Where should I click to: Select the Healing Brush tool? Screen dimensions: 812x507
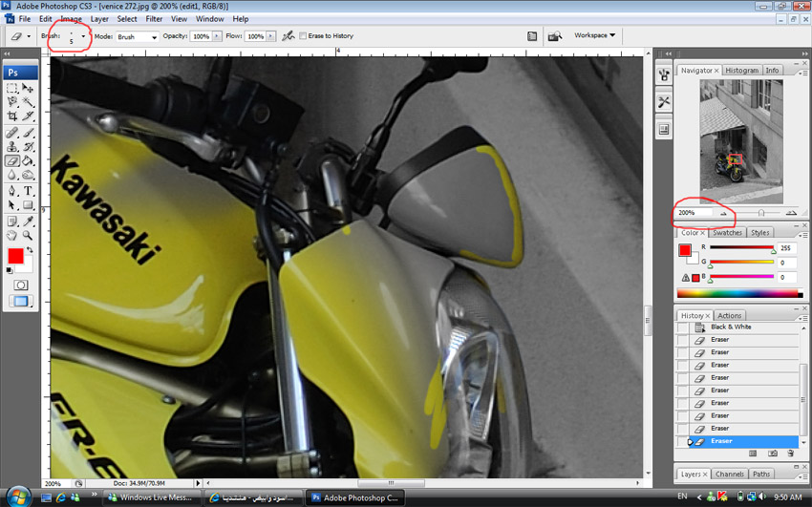click(12, 133)
